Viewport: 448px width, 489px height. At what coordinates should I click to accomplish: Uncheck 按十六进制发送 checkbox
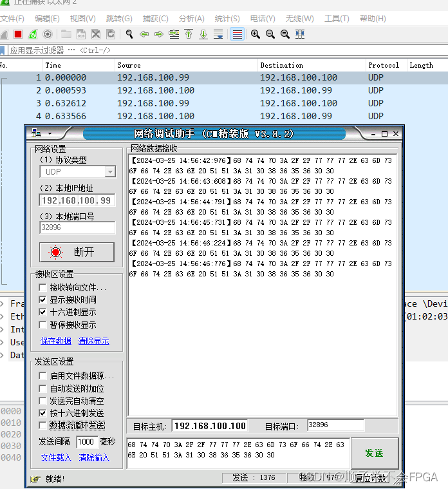coord(42,413)
